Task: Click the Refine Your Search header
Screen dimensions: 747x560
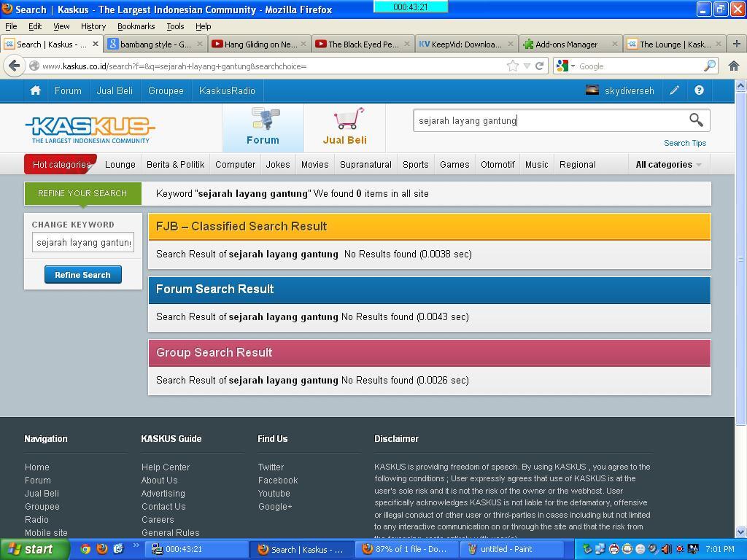Action: tap(83, 193)
